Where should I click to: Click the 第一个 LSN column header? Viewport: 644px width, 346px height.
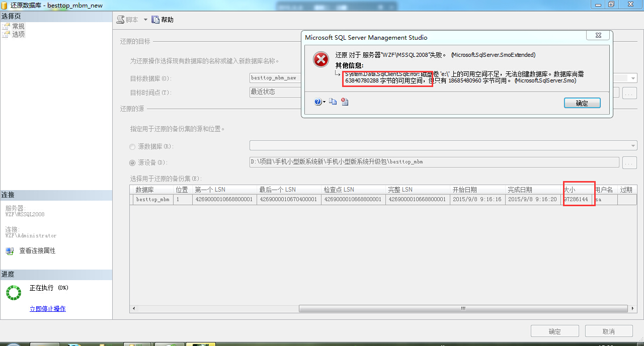click(224, 190)
